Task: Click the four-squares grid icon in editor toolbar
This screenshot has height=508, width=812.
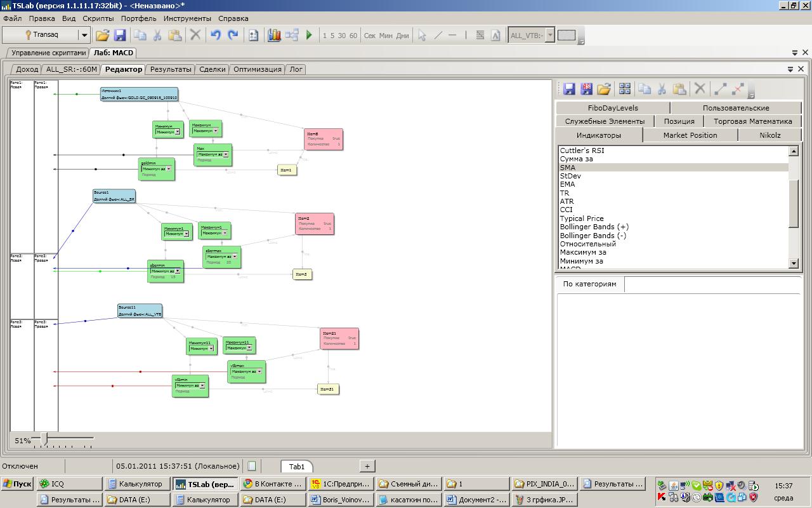Action: 625,89
